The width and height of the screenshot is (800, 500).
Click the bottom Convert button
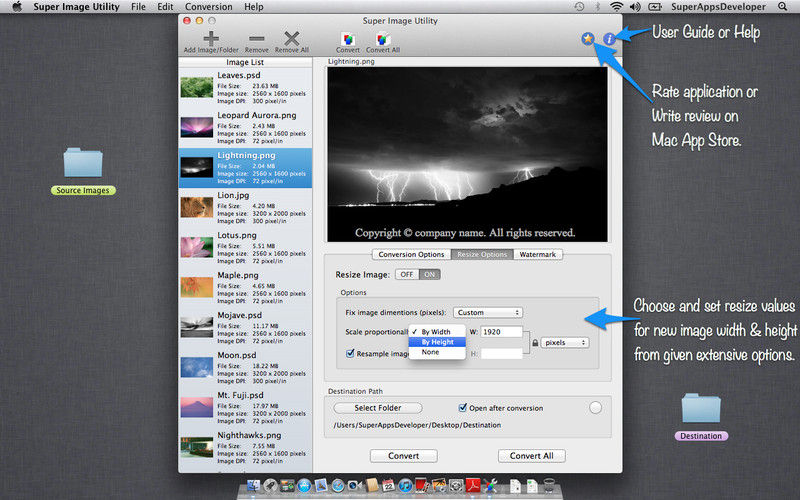click(404, 456)
